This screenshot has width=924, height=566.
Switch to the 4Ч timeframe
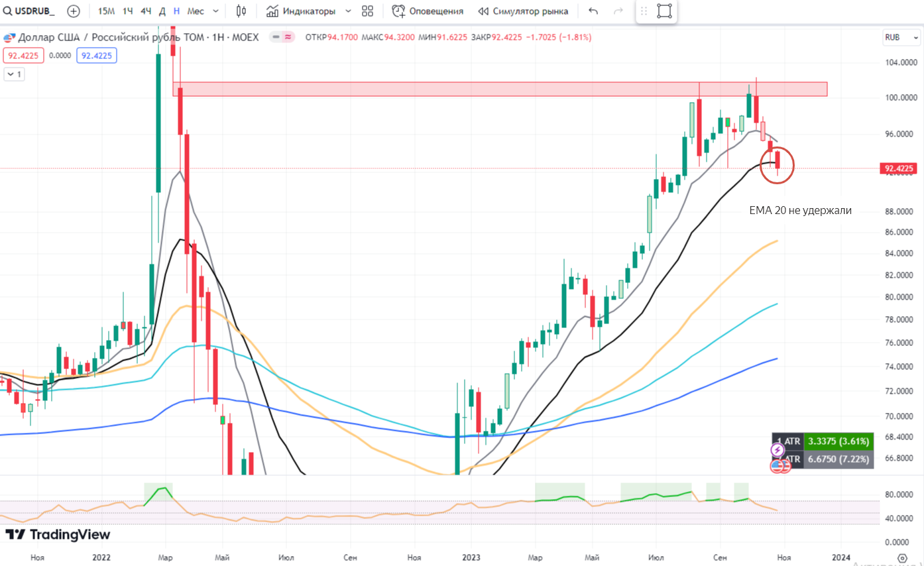point(146,11)
